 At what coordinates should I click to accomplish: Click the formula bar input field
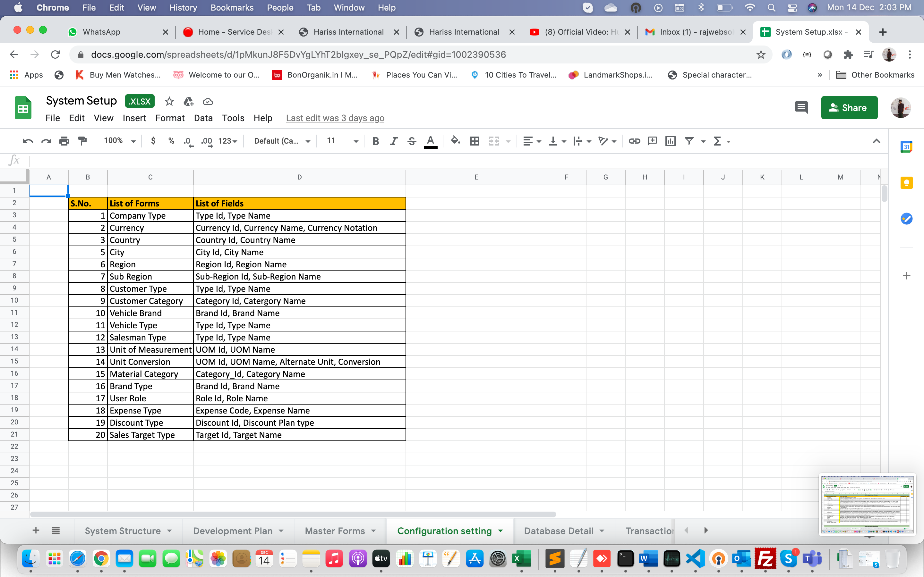[x=458, y=160]
